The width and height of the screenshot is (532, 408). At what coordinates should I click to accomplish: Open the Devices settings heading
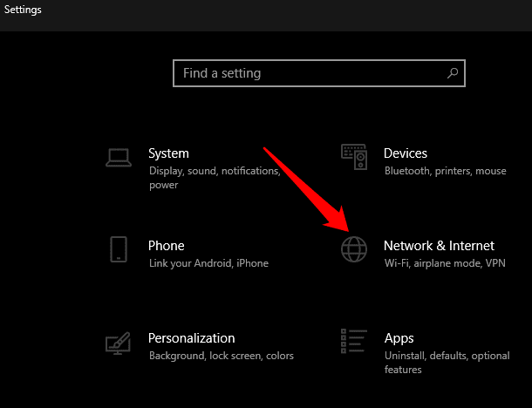[406, 153]
